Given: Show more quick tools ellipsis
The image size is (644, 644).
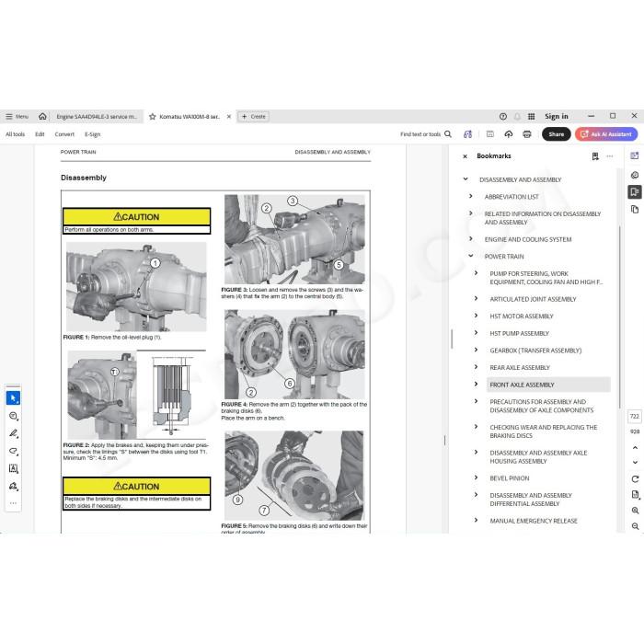Looking at the screenshot, I should tap(13, 503).
